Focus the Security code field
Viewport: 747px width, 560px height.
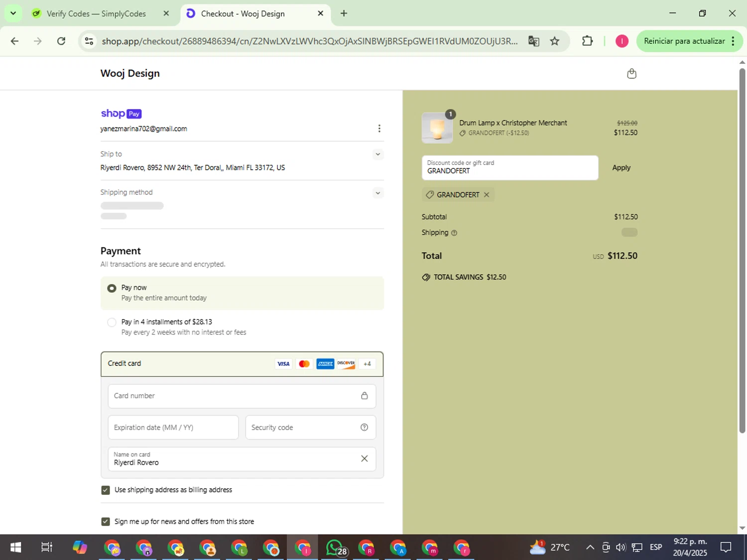pyautogui.click(x=311, y=428)
